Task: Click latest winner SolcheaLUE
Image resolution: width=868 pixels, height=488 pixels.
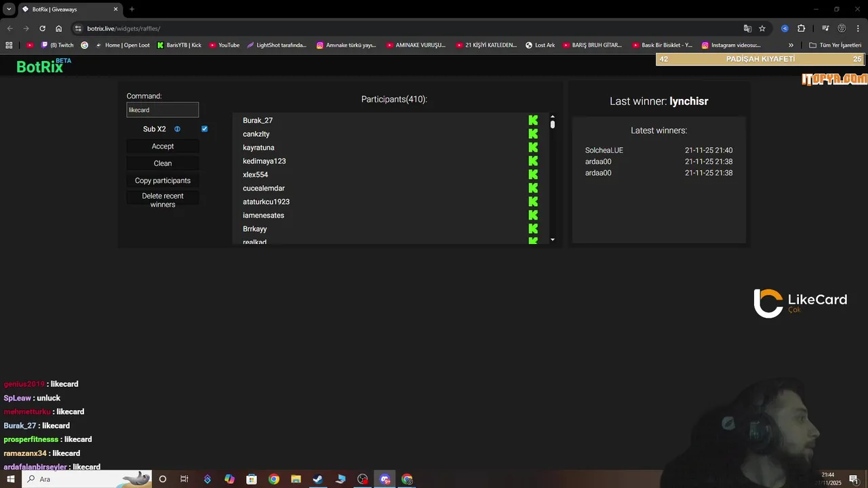Action: 604,150
